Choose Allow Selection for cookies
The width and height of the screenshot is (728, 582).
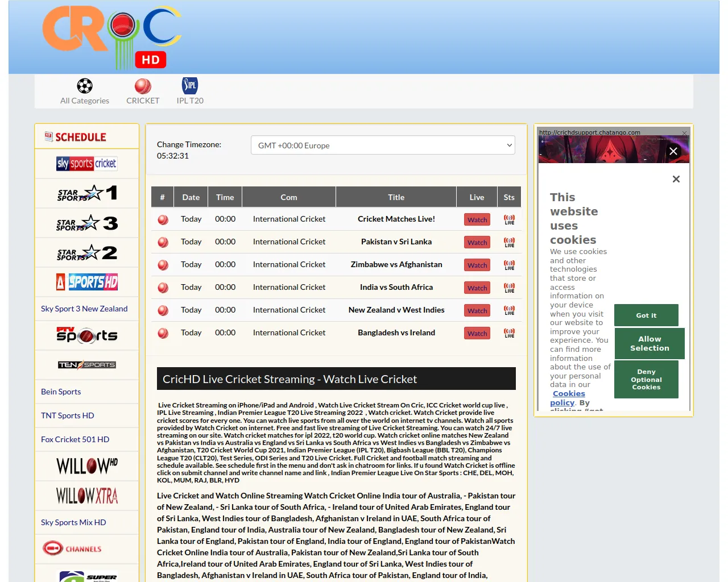tap(650, 344)
